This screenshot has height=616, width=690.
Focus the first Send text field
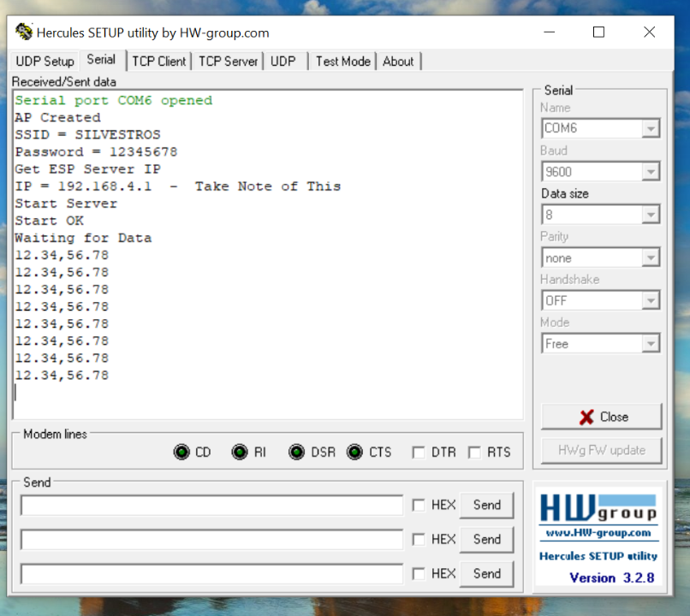[x=211, y=505]
